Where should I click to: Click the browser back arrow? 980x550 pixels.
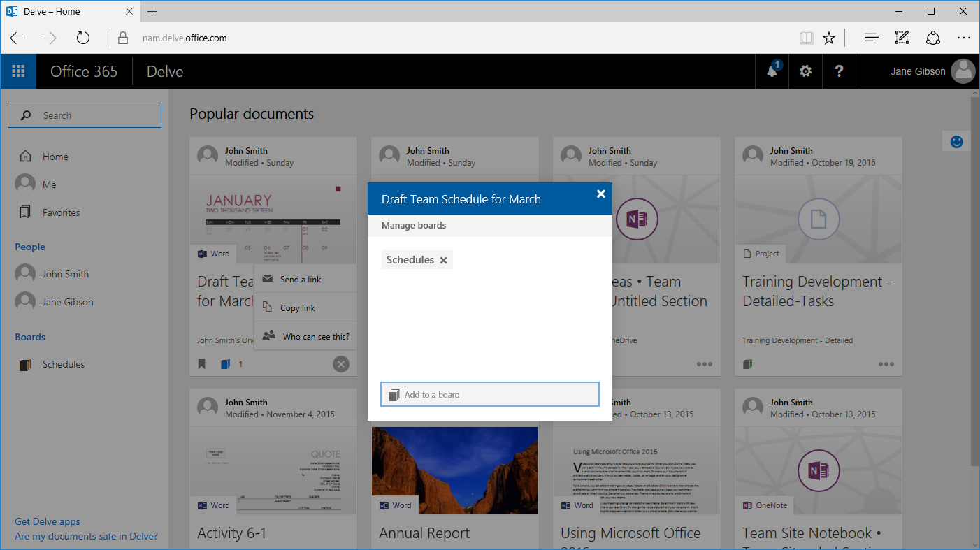pyautogui.click(x=17, y=38)
